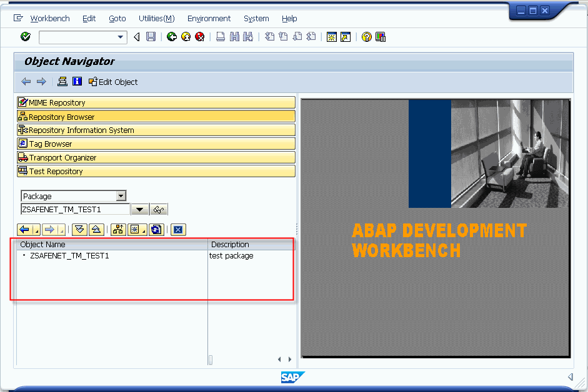Image resolution: width=588 pixels, height=392 pixels.
Task: Open the package name history dropdown arrow
Action: pos(139,210)
